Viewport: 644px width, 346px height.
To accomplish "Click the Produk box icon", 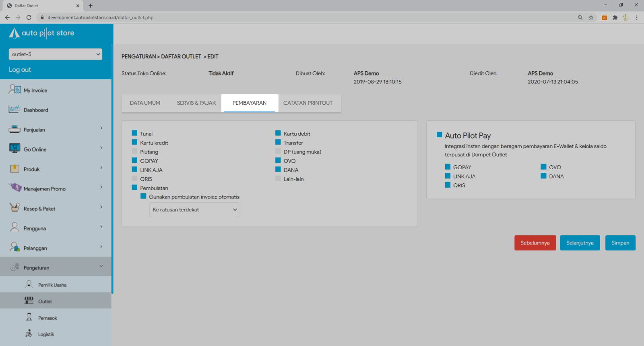I will pos(14,169).
